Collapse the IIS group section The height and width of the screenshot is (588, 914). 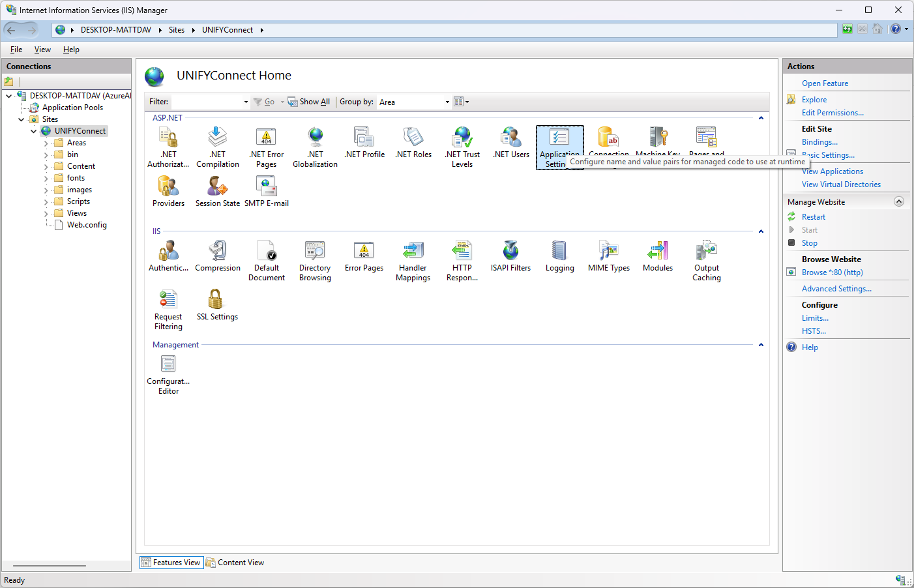click(x=761, y=231)
